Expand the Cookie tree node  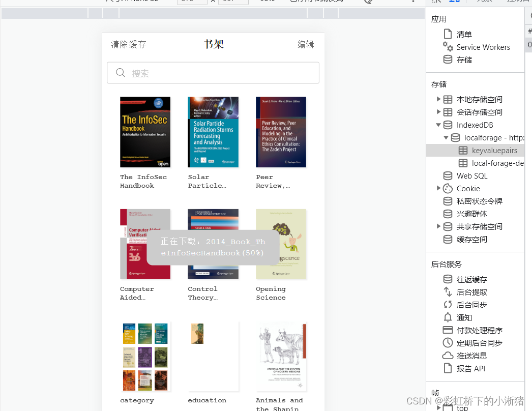[438, 188]
